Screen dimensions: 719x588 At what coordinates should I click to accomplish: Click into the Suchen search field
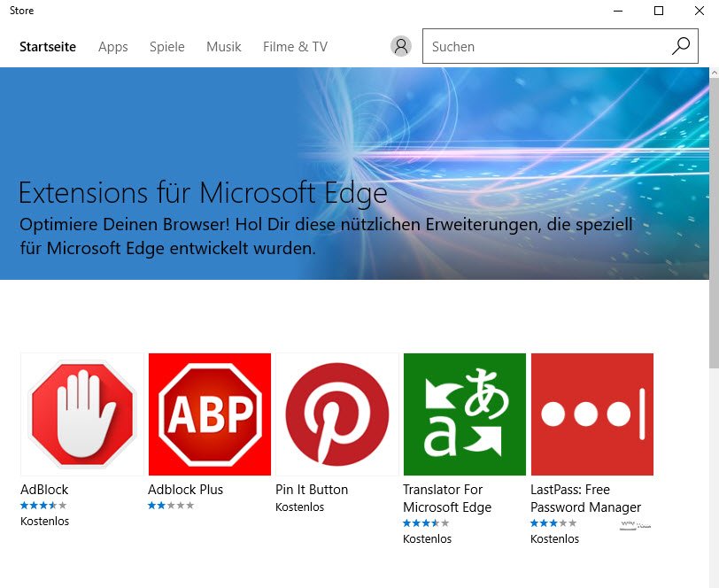coord(545,47)
